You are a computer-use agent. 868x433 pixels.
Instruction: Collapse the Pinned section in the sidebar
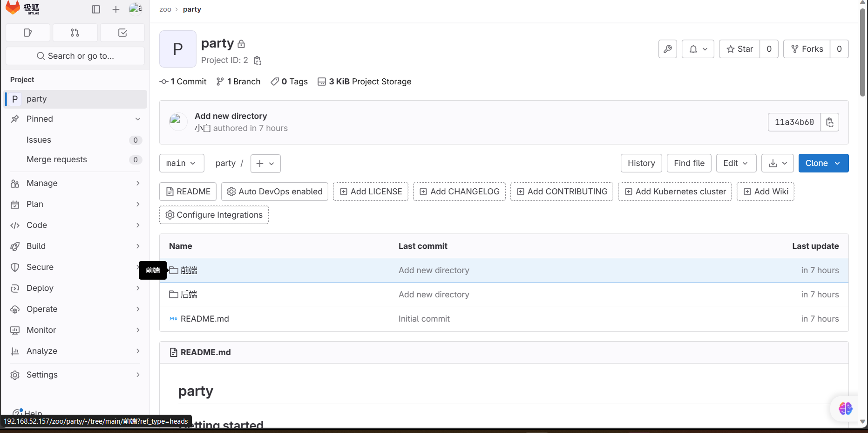[138, 119]
